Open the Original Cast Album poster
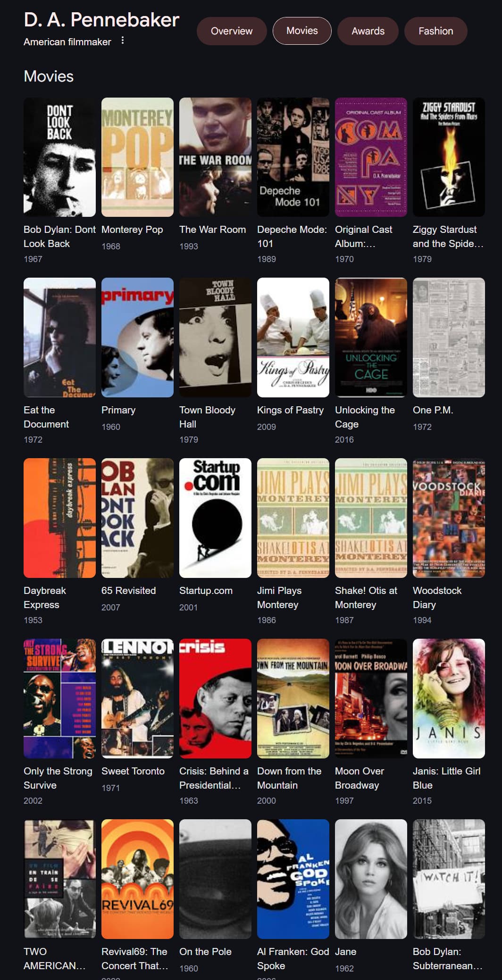 (371, 157)
